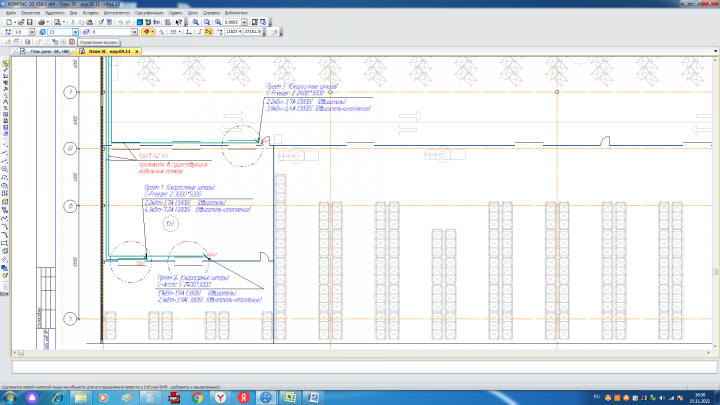The height and width of the screenshot is (405, 720).
Task: Click the f(x) calculator icon
Action: pyautogui.click(x=157, y=22)
